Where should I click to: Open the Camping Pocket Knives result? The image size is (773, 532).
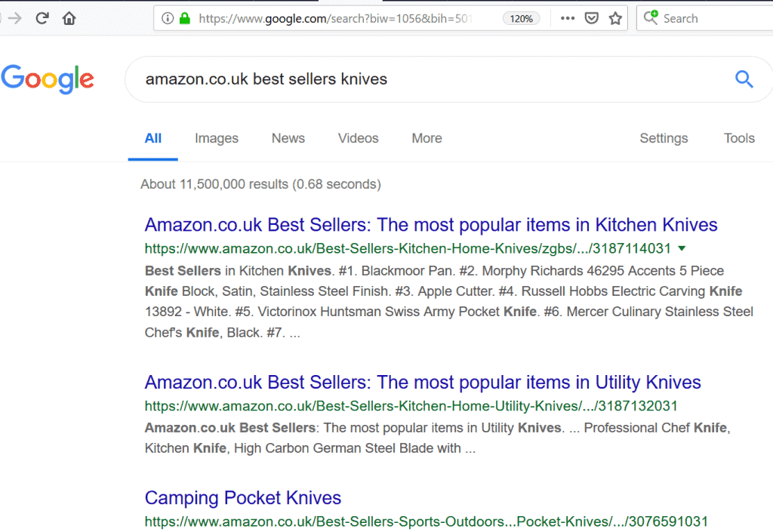pyautogui.click(x=243, y=498)
